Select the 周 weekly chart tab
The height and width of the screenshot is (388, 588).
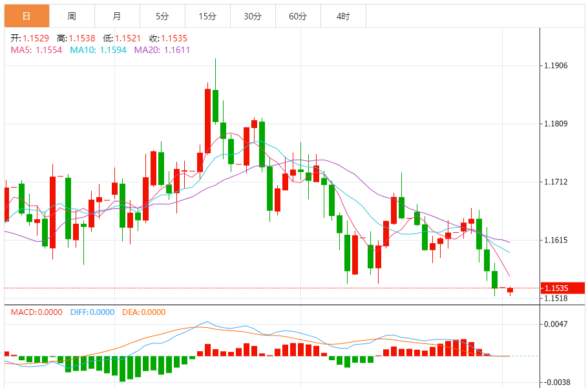click(x=71, y=16)
